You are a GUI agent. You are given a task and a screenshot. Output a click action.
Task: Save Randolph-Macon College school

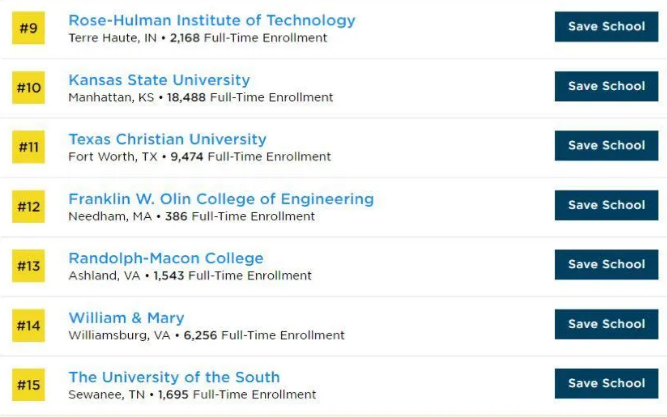point(606,265)
